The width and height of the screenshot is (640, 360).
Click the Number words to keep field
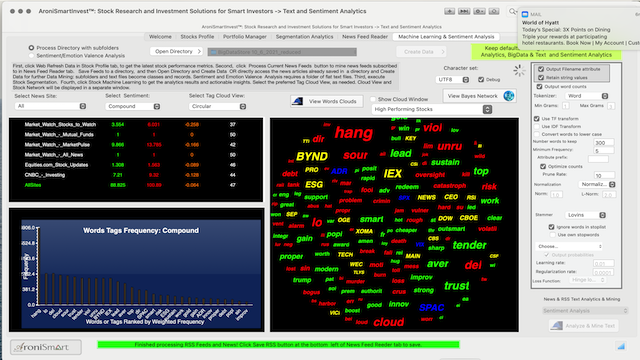(604, 142)
